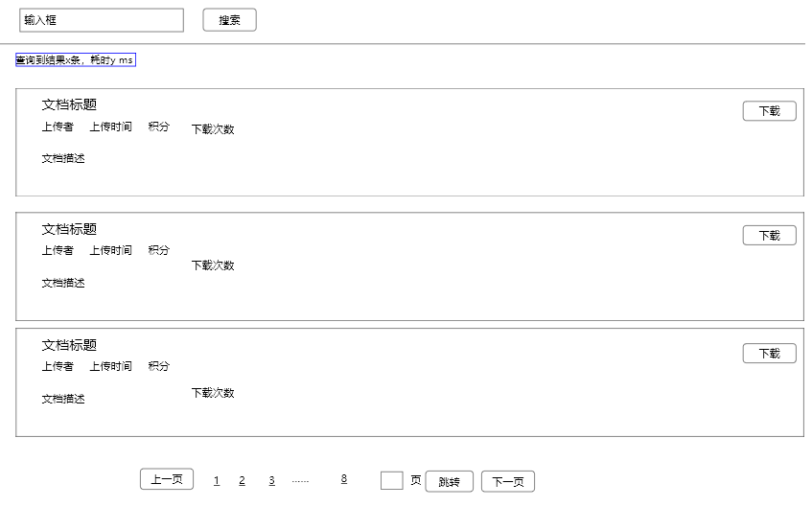Screen dimensions: 812x507
Task: Open the third 文档标题 document title
Action: tap(69, 345)
